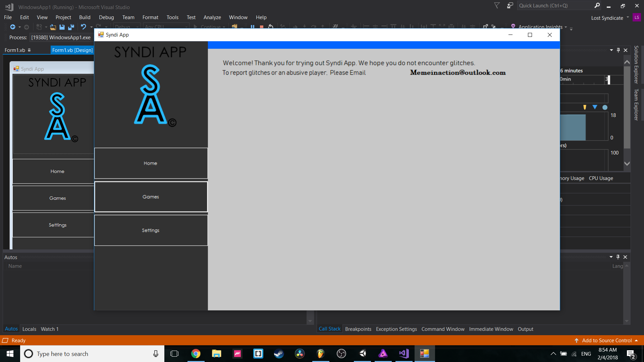Screen dimensions: 644x362
Task: Click the diagnostic timeline position marker
Action: [x=608, y=79]
